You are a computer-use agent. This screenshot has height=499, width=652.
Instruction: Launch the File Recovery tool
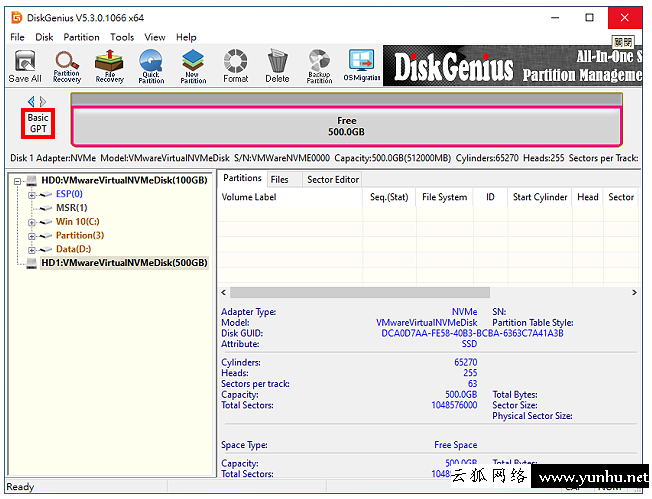click(x=109, y=66)
